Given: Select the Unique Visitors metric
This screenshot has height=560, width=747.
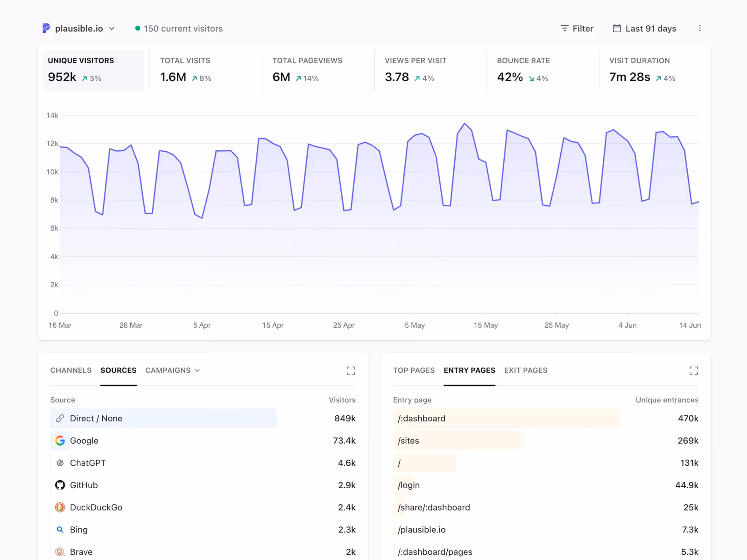Looking at the screenshot, I should point(94,70).
